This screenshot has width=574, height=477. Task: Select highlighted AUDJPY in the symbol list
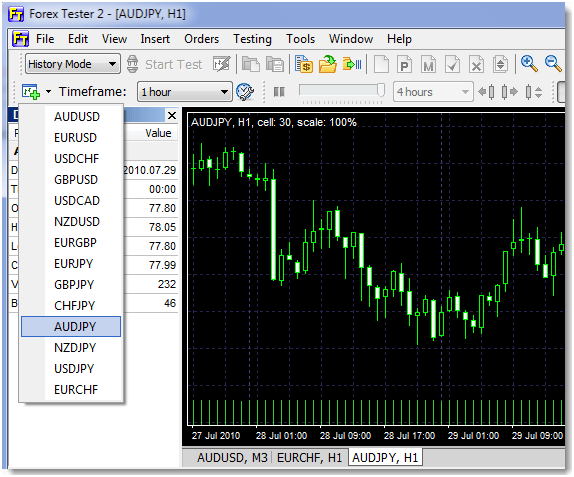pos(71,327)
